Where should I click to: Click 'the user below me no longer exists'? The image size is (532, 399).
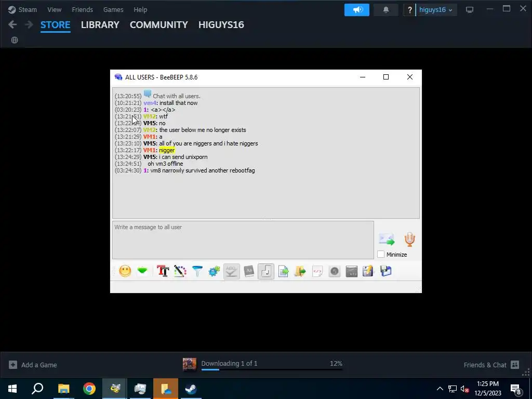click(x=203, y=130)
